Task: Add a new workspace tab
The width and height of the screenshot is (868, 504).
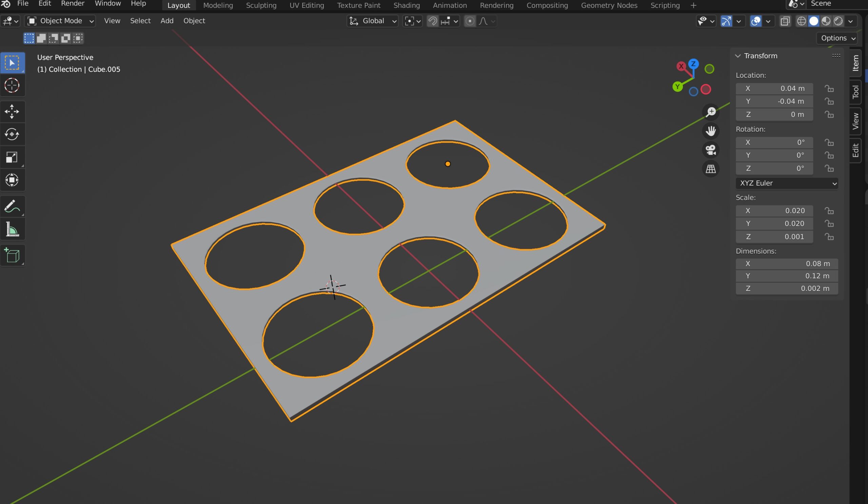Action: tap(693, 5)
